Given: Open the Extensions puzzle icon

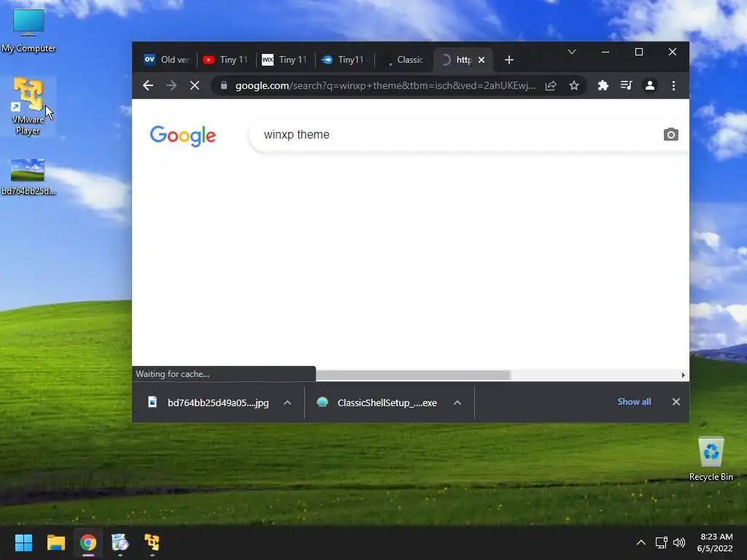Looking at the screenshot, I should pos(603,86).
